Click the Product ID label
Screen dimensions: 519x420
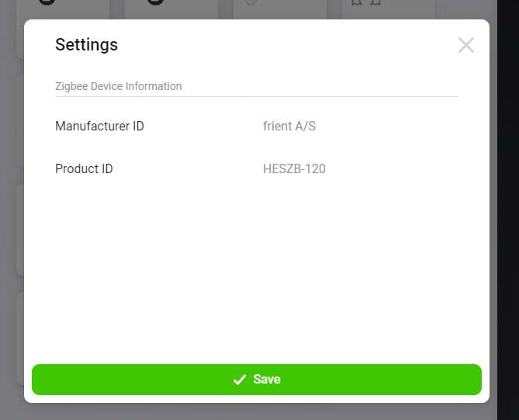coord(84,168)
